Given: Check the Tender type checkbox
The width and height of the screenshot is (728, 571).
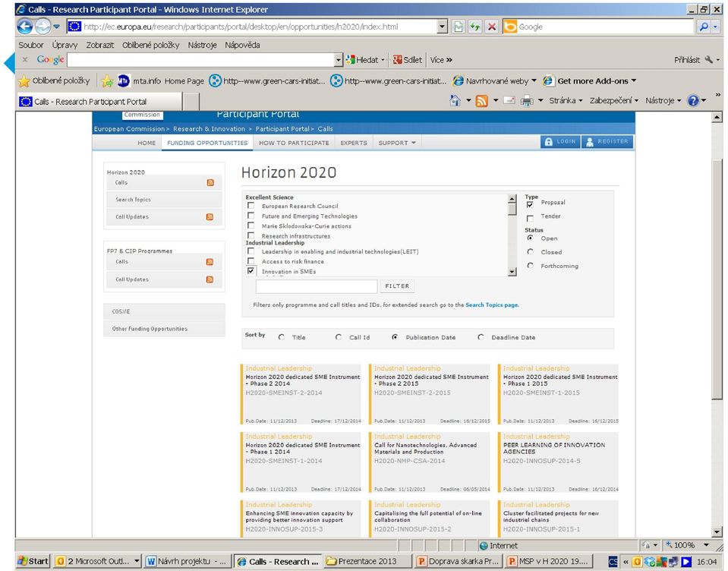Looking at the screenshot, I should tap(530, 218).
